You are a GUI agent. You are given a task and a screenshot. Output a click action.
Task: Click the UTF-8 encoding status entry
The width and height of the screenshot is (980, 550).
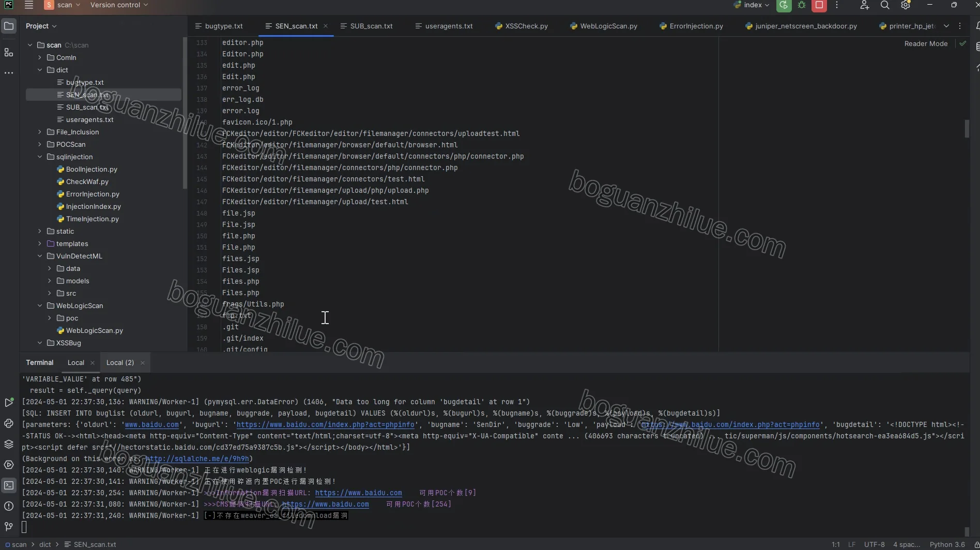tap(874, 544)
